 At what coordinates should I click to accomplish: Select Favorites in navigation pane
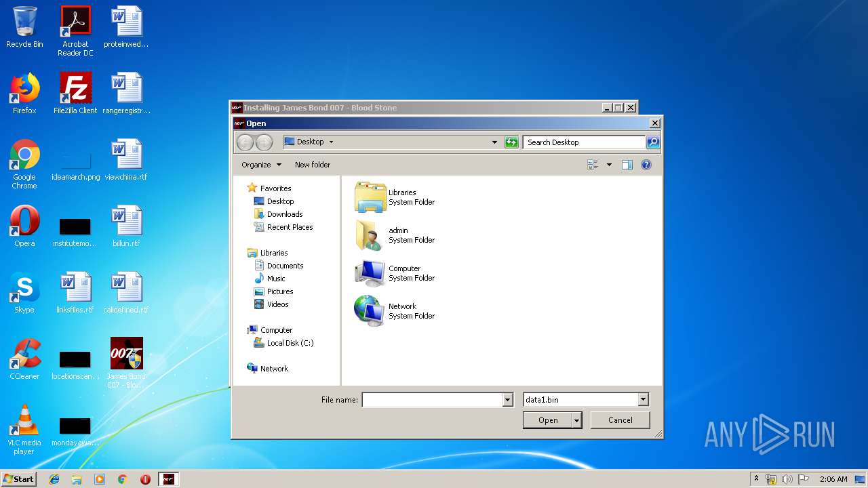(x=269, y=188)
